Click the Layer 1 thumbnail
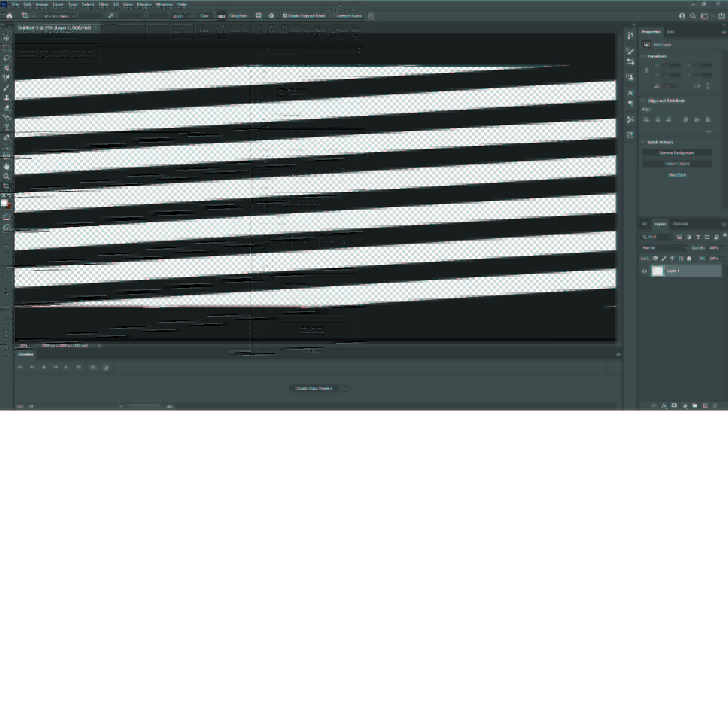 658,271
